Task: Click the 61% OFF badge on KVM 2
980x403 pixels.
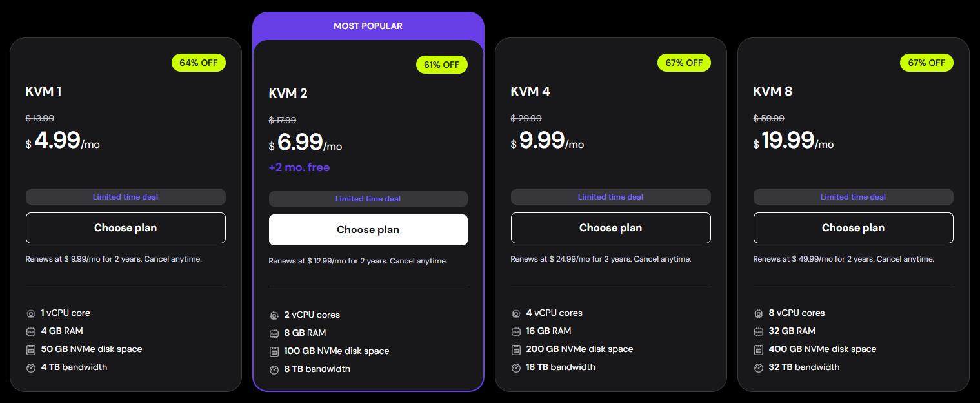Action: [x=441, y=65]
